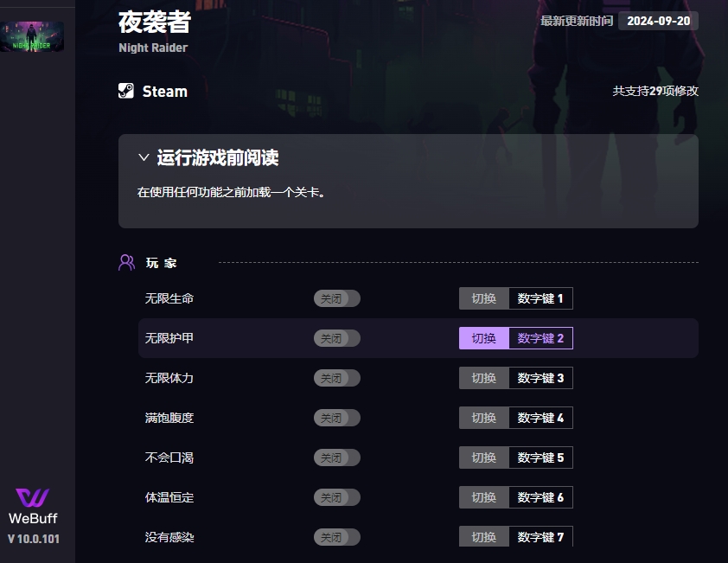Click 切换 button for 不会口渴
728x563 pixels.
pos(484,457)
